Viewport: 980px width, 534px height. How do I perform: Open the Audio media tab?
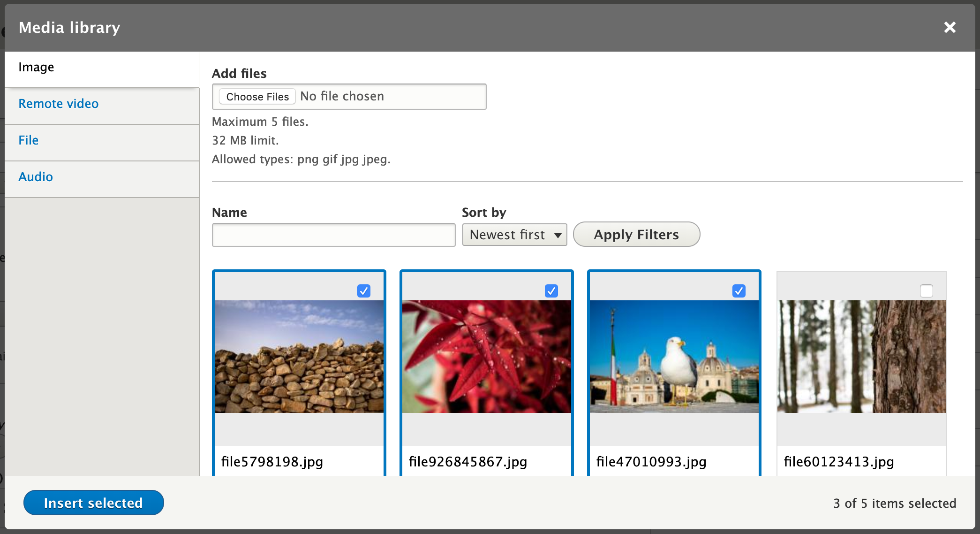[x=36, y=176]
